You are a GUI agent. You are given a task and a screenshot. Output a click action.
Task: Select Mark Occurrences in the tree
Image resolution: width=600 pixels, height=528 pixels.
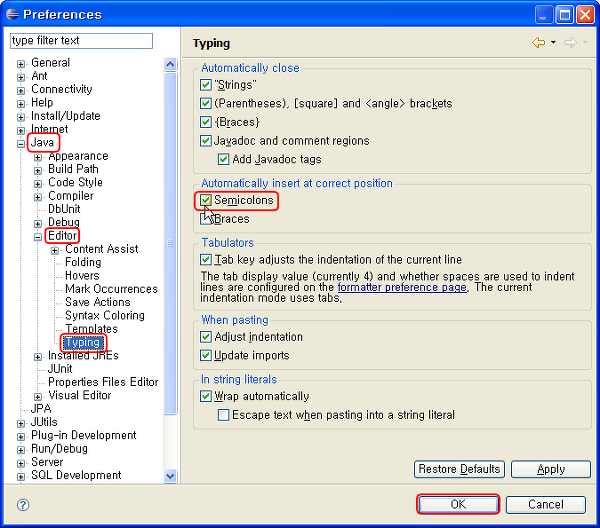(111, 289)
